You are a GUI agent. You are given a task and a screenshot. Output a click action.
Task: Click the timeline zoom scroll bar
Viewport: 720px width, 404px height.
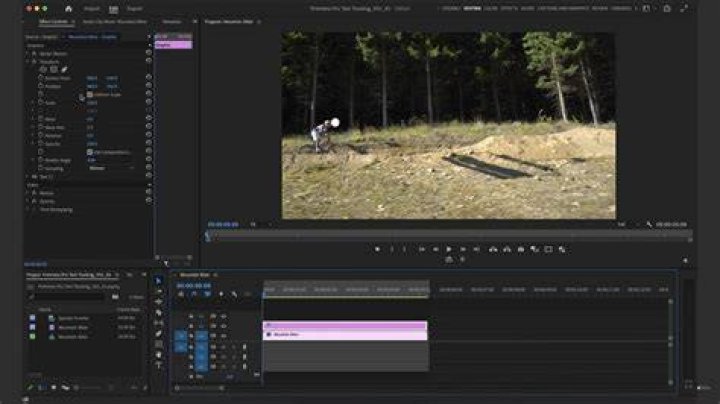pos(200,388)
